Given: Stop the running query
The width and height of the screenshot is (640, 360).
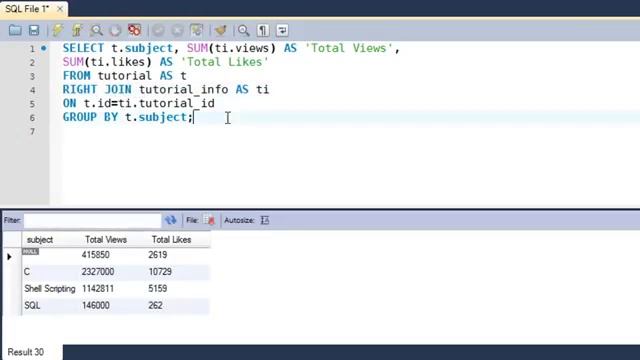Looking at the screenshot, I should 116,30.
